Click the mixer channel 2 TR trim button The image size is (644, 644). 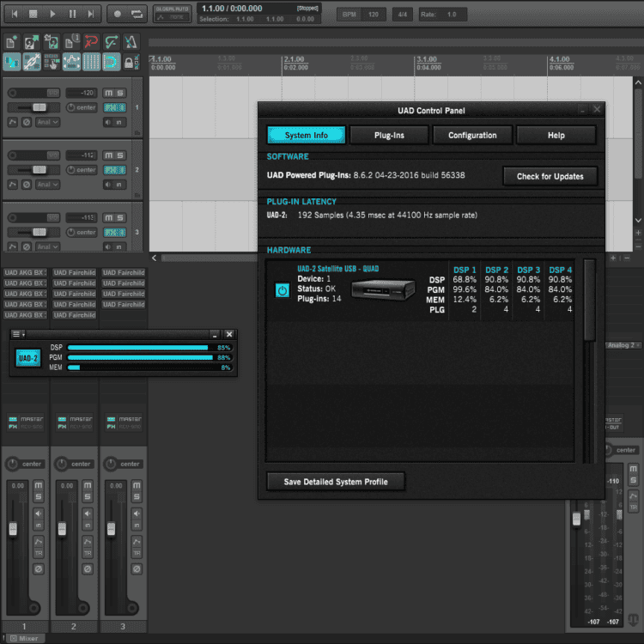coord(88,553)
